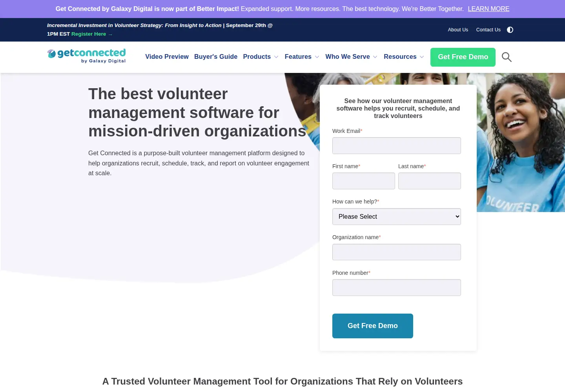Submit the form with Get Free Demo
The height and width of the screenshot is (392, 565).
click(x=373, y=326)
